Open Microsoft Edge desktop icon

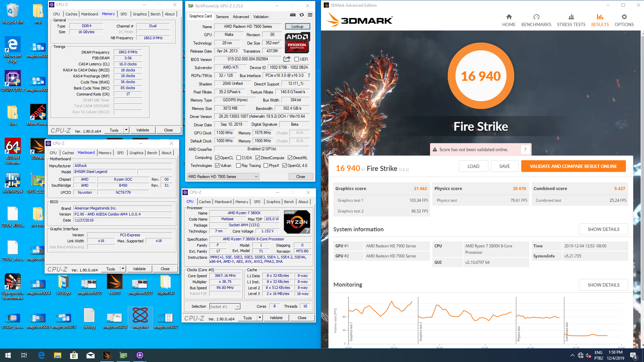coord(13,50)
